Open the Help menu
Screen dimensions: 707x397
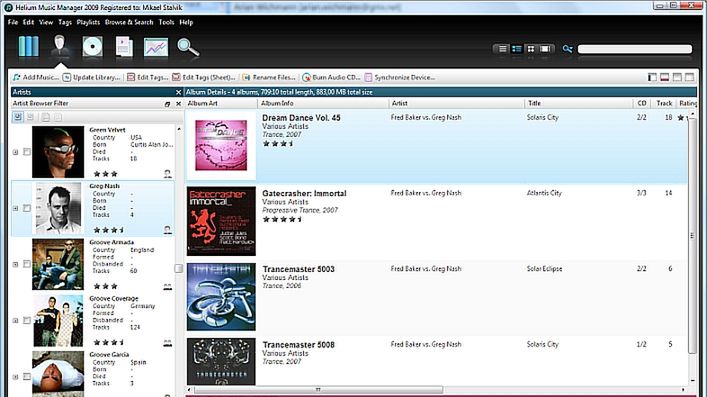point(186,22)
